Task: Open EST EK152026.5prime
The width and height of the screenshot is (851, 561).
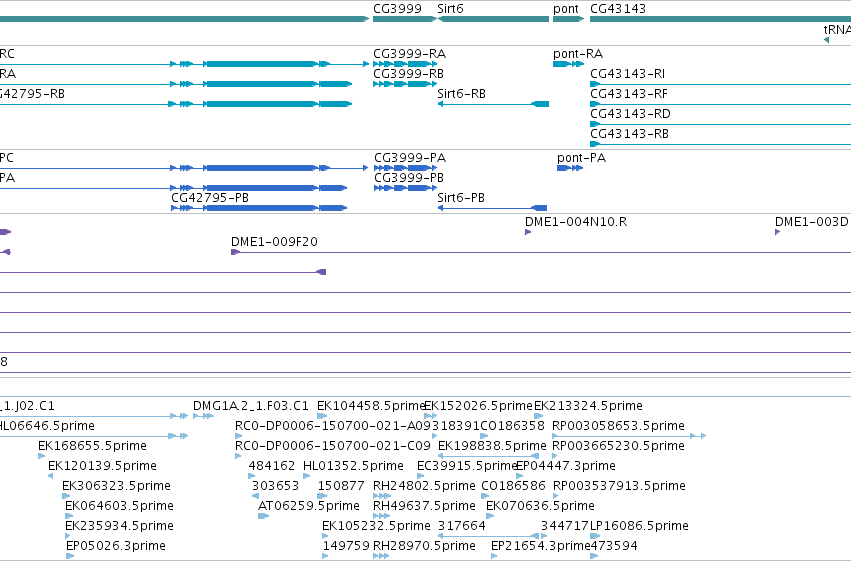Action: (x=478, y=406)
